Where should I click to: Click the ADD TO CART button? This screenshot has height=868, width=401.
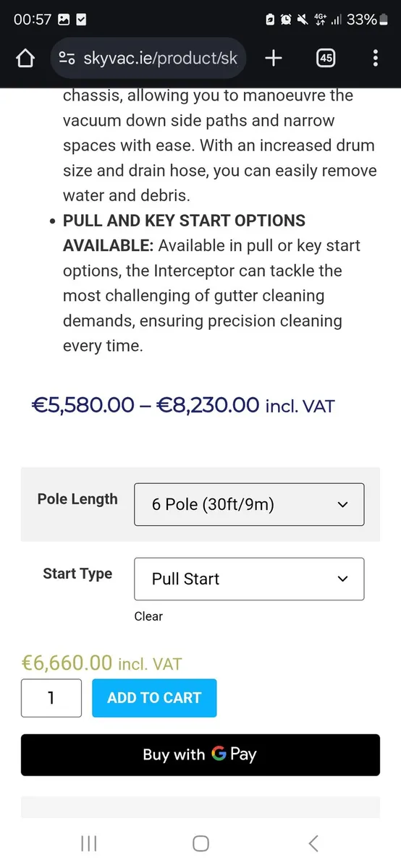(x=154, y=698)
